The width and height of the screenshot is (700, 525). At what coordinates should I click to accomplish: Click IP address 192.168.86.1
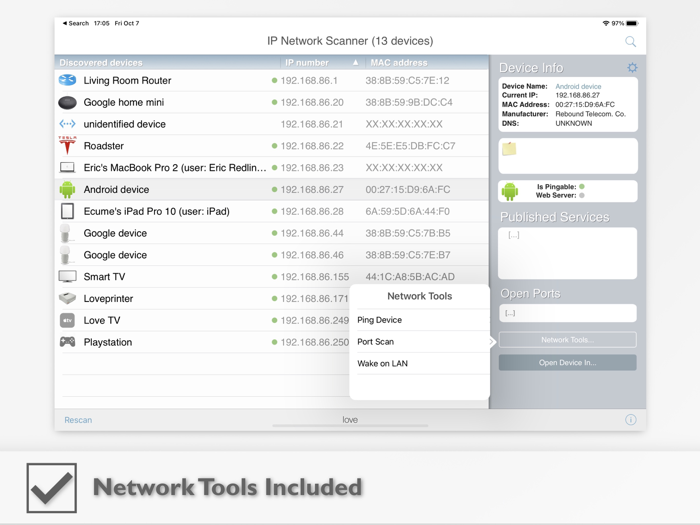(309, 80)
